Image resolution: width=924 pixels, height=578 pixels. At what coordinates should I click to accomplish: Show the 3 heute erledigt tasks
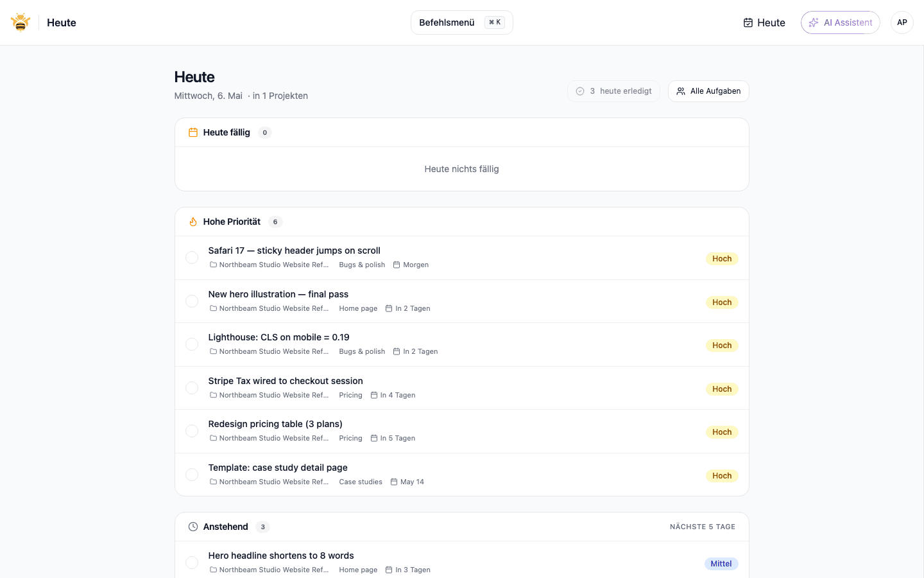tap(613, 91)
